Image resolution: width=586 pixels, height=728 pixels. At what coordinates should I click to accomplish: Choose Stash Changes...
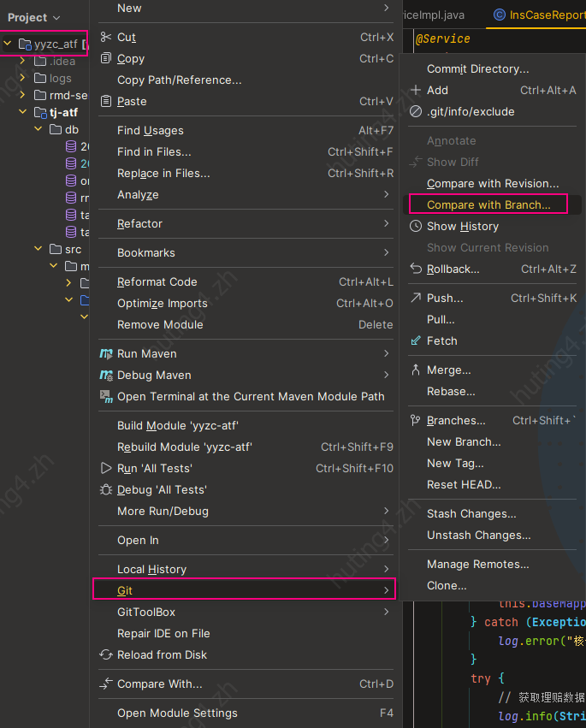pos(492,513)
